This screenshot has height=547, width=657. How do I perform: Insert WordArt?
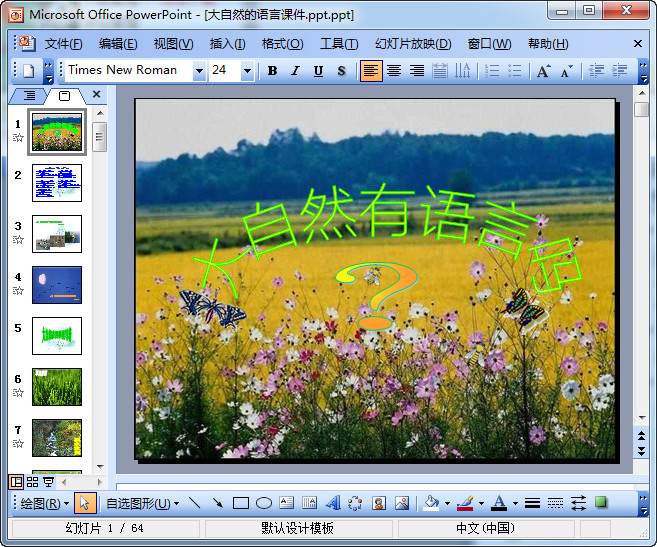333,503
